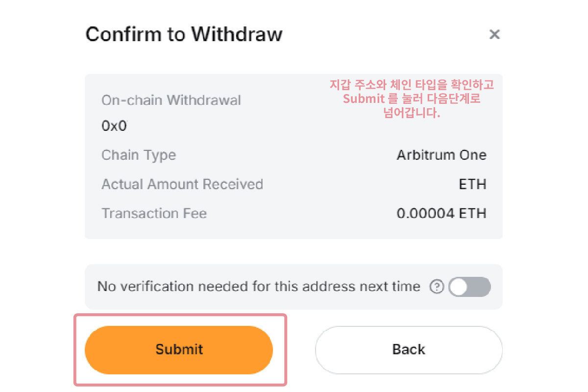Click the Transaction Fee label
Screen dimensions: 588x392
154,214
